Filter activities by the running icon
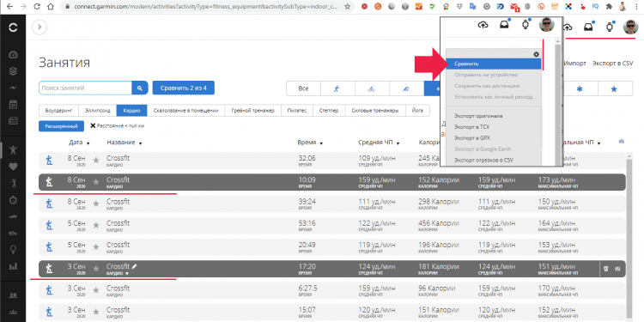644x322 pixels. [x=337, y=88]
